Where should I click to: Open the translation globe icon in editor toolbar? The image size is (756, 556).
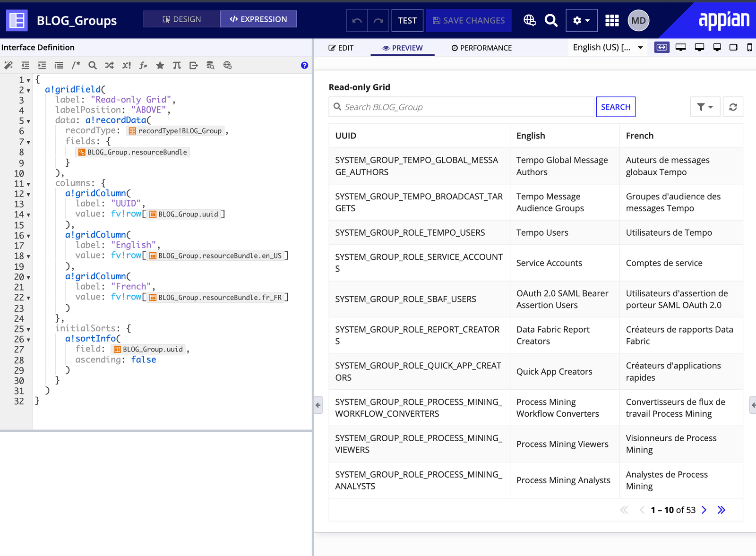227,65
